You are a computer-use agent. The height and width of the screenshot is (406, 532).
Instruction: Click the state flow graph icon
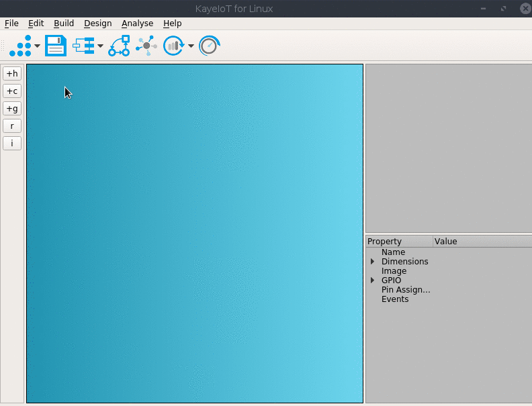119,46
